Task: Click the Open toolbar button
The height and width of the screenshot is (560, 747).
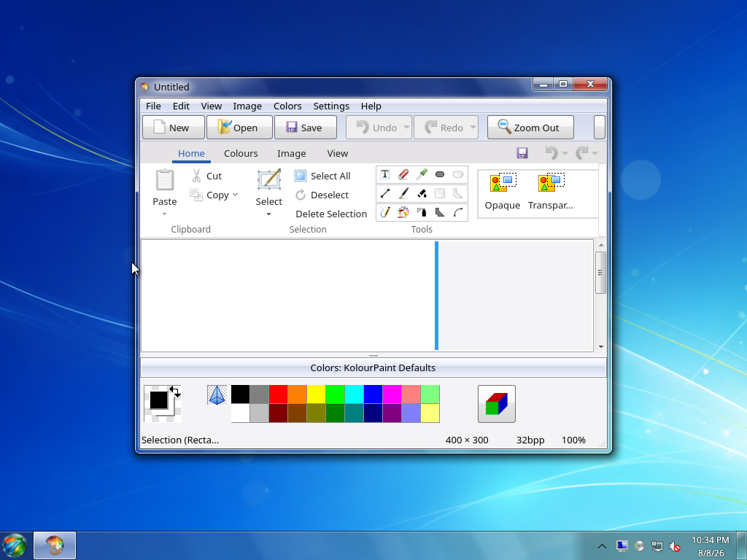Action: coord(239,127)
